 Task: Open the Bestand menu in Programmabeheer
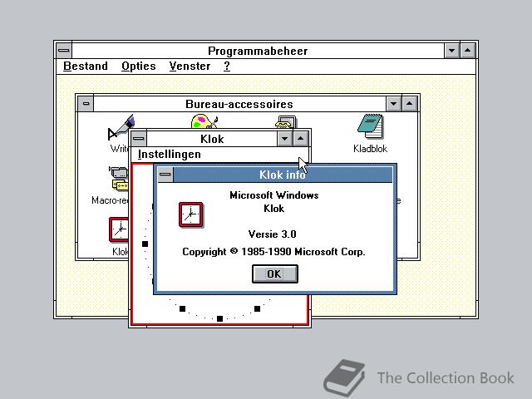(x=86, y=66)
